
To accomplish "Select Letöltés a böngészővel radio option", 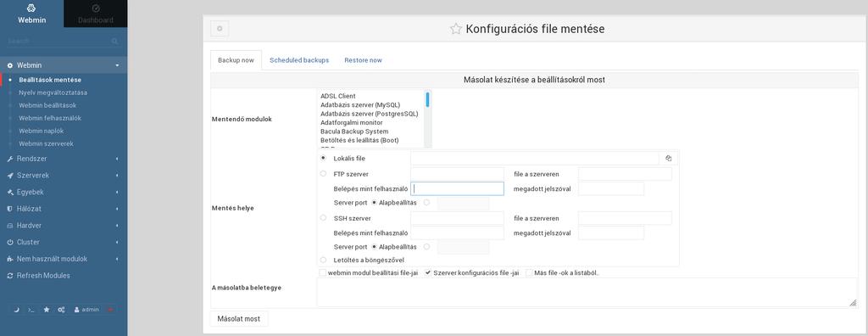I will coord(323,260).
